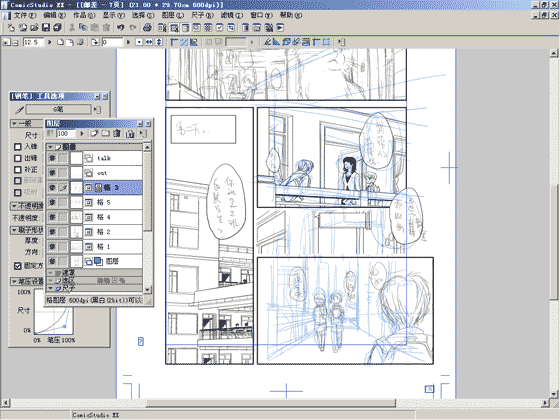Click the Redo arrow icon

tap(133, 28)
